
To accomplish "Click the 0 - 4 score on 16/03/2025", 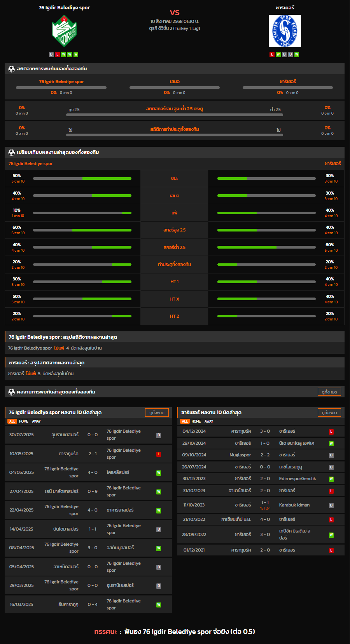I will coord(93,604).
